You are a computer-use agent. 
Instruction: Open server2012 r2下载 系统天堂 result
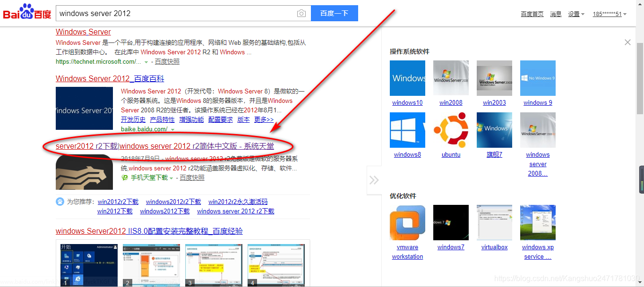tap(165, 146)
